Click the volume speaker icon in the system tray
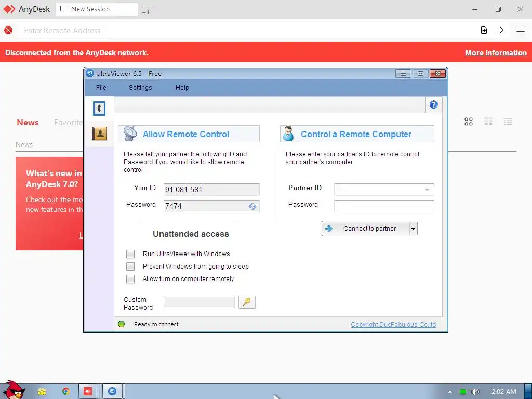 475,392
